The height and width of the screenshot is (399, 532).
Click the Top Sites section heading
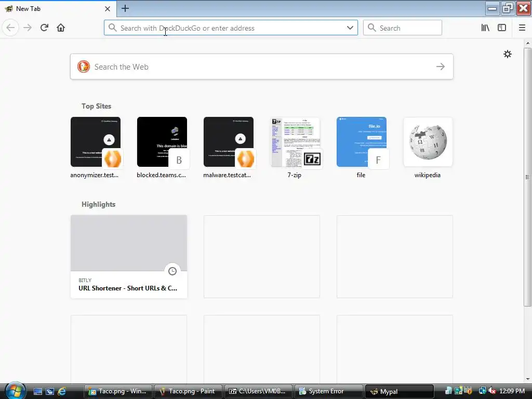point(96,106)
